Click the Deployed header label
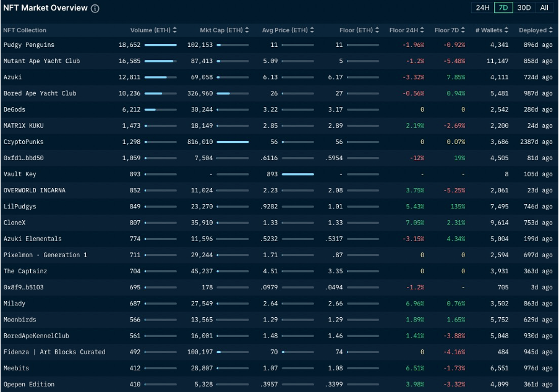This screenshot has width=559, height=392. (532, 30)
